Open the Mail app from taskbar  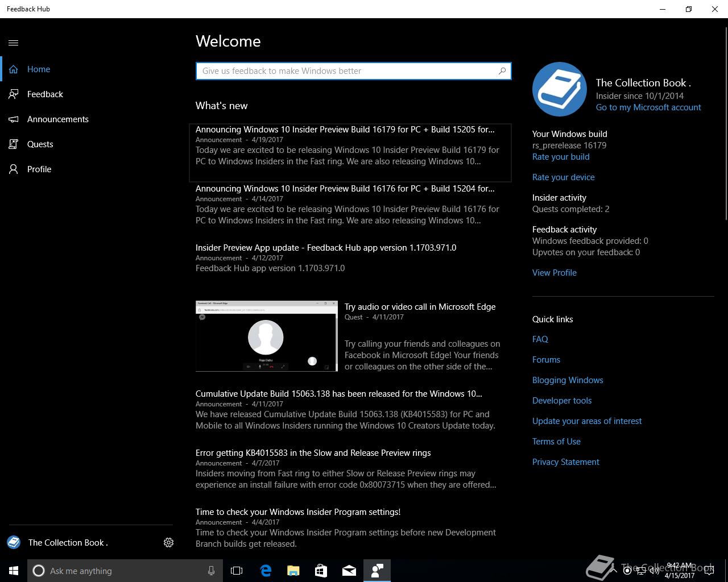pos(349,571)
